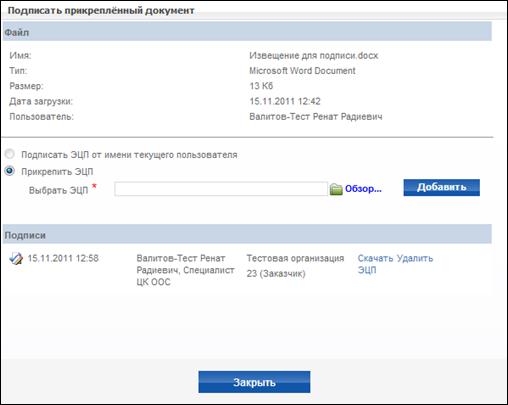The height and width of the screenshot is (405, 508).
Task: Select 'Подписать ЭЦП от имени текущего пользователя' radio
Action: [x=10, y=154]
